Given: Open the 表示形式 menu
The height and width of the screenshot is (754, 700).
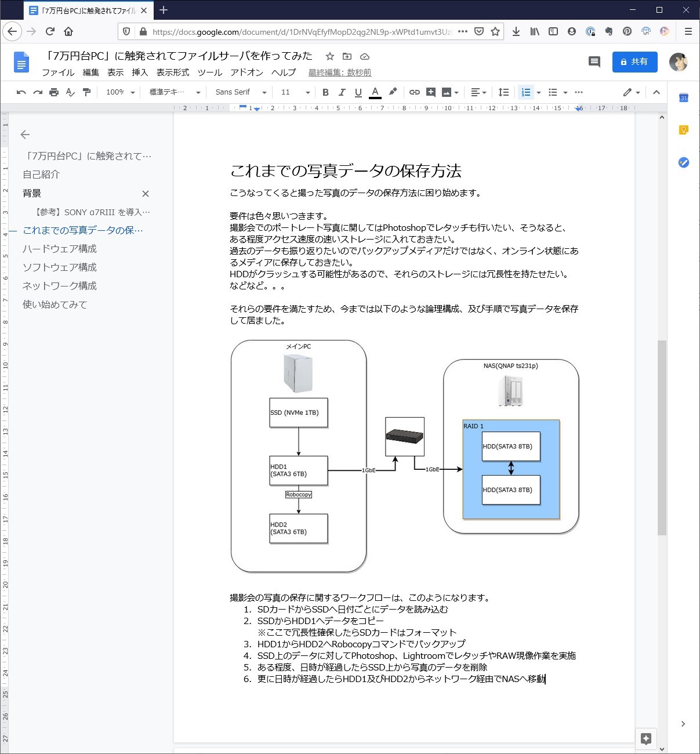Looking at the screenshot, I should pos(173,72).
